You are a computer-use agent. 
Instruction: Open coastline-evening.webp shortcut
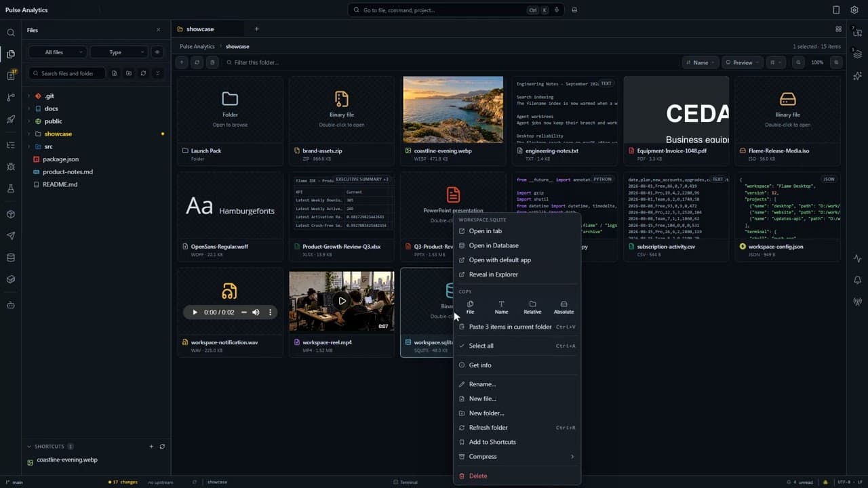(x=67, y=460)
